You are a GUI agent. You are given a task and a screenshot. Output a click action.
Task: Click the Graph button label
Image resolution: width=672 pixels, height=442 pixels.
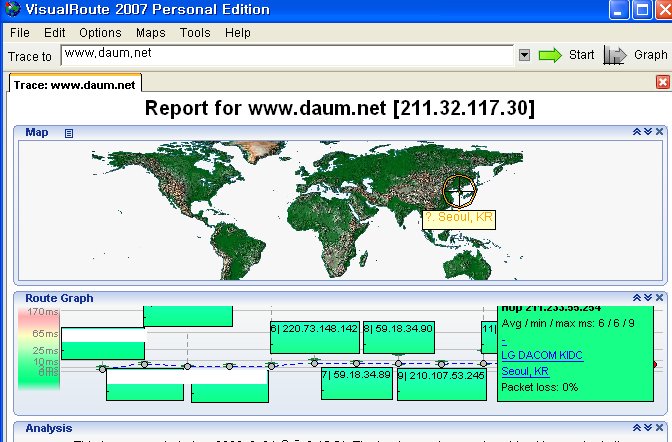651,55
